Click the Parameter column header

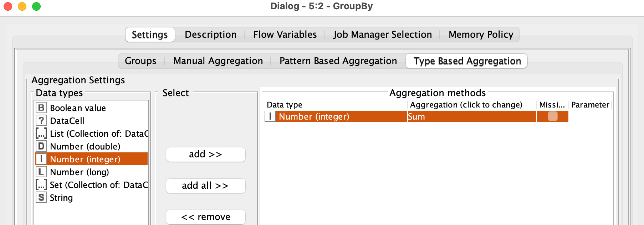coord(590,105)
